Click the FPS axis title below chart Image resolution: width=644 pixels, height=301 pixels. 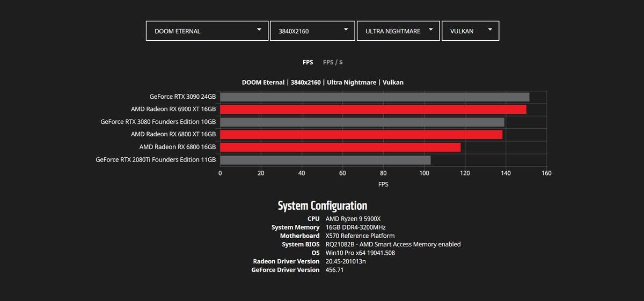[383, 184]
